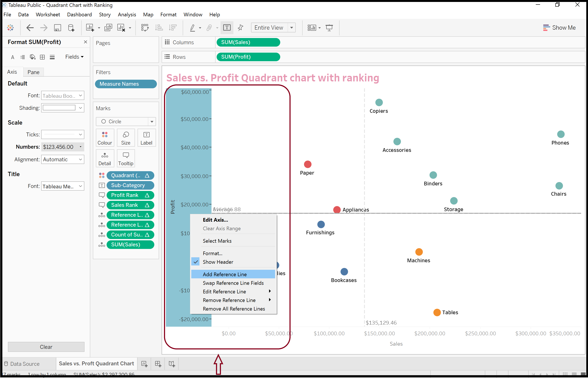Click the Format Shading paint bucket icon
Viewport: 588px width, 378px height.
[x=32, y=57]
